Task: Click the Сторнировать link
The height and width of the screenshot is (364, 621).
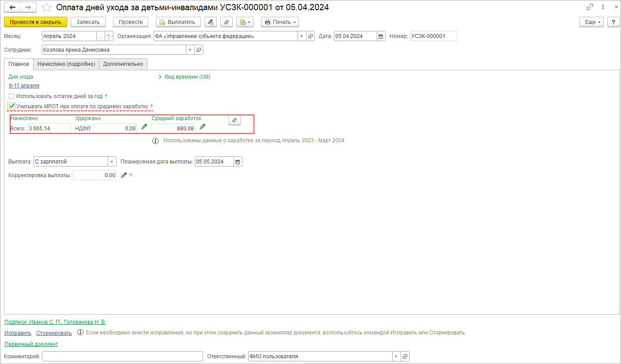Action: coord(54,333)
